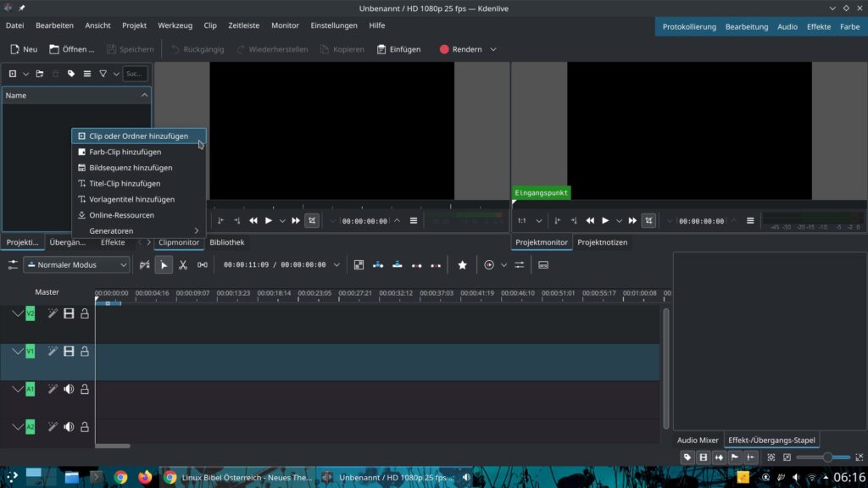The height and width of the screenshot is (488, 868).
Task: Open the dropdown arrow beside the filter funnel
Action: tap(115, 74)
